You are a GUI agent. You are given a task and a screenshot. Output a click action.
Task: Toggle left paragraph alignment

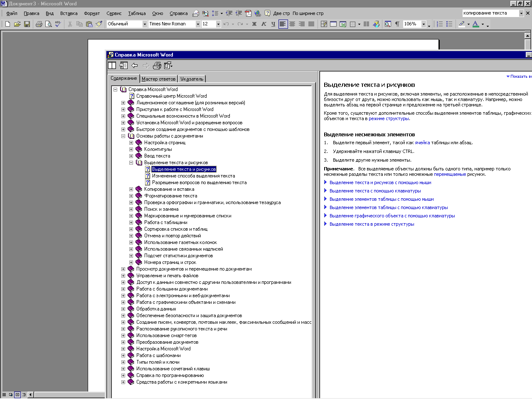(x=283, y=24)
